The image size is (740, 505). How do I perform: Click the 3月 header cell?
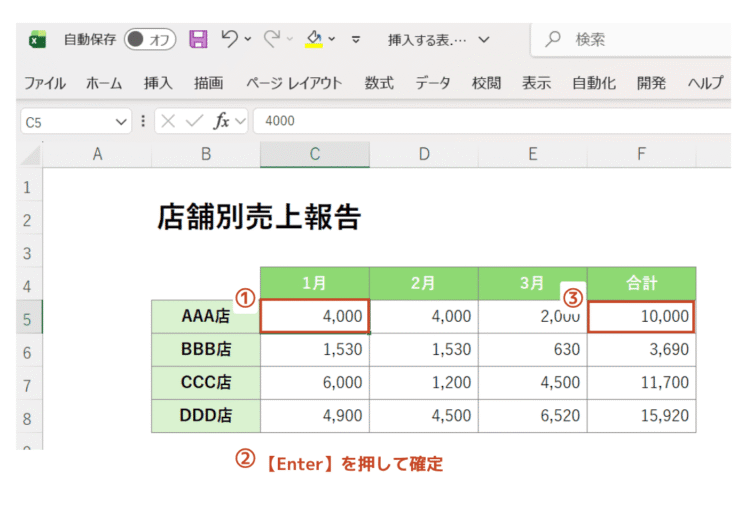[x=532, y=283]
